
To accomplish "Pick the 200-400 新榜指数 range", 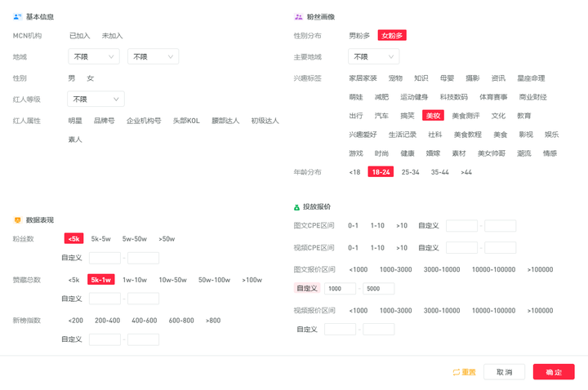I will (107, 321).
